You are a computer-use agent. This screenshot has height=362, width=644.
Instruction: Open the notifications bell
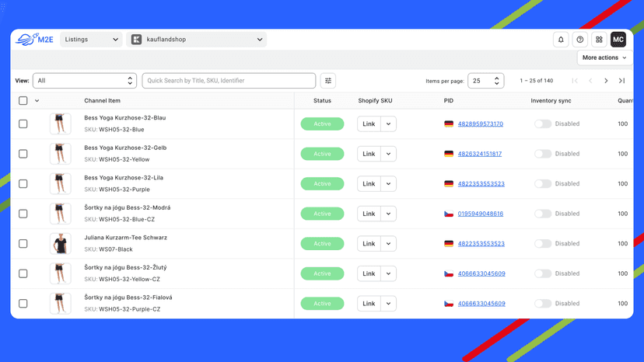coord(561,40)
